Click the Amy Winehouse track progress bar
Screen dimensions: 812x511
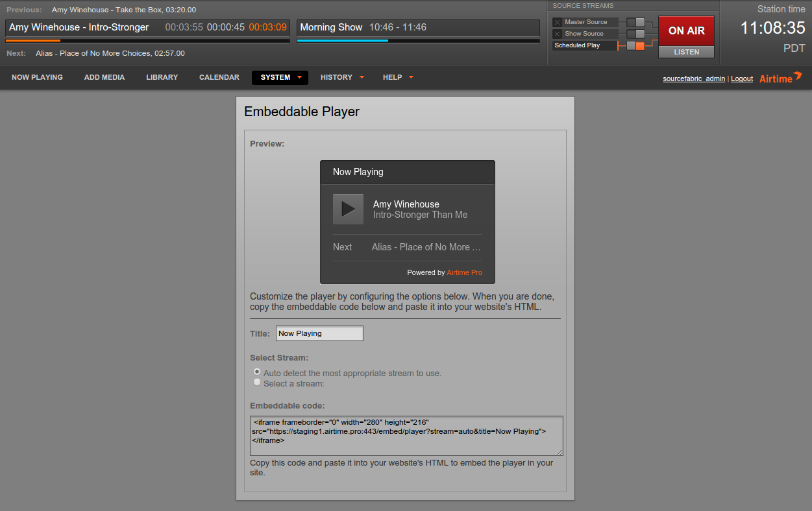(x=147, y=40)
